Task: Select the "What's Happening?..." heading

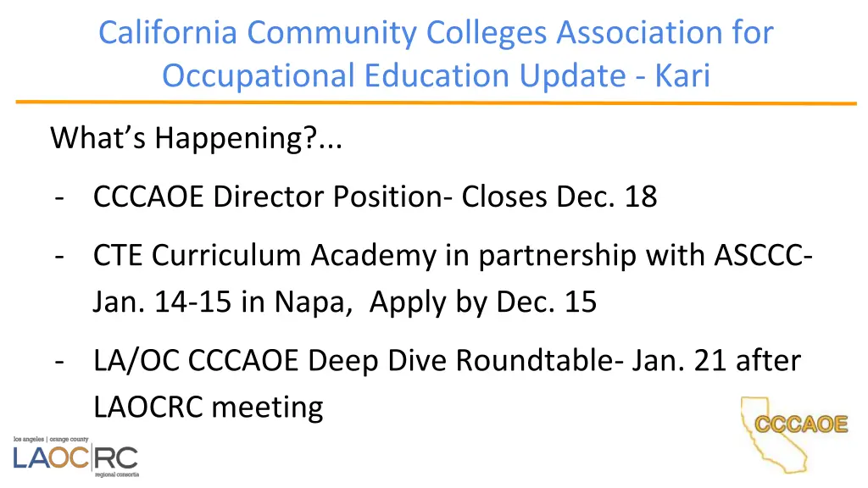Action: [196, 137]
